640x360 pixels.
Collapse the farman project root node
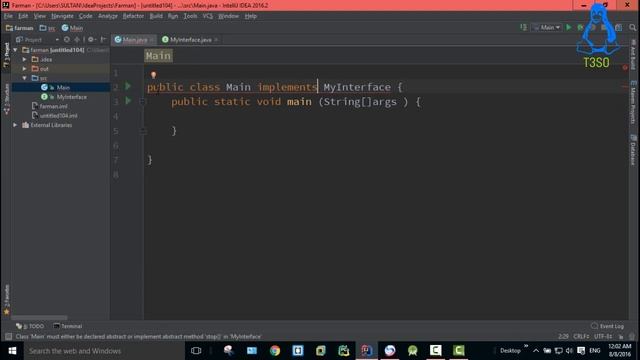pyautogui.click(x=15, y=50)
